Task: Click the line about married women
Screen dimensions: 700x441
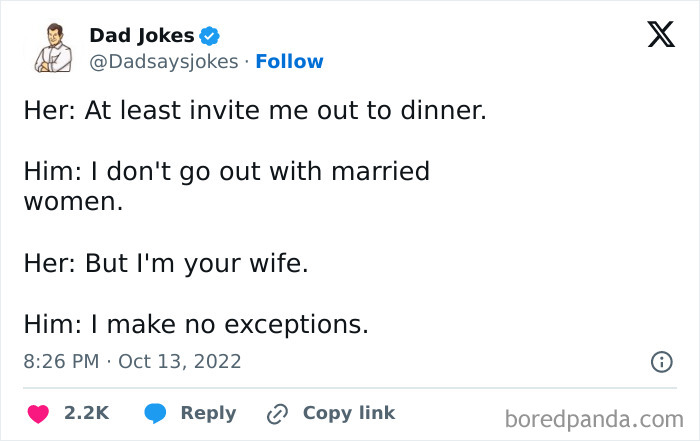Action: coord(226,186)
